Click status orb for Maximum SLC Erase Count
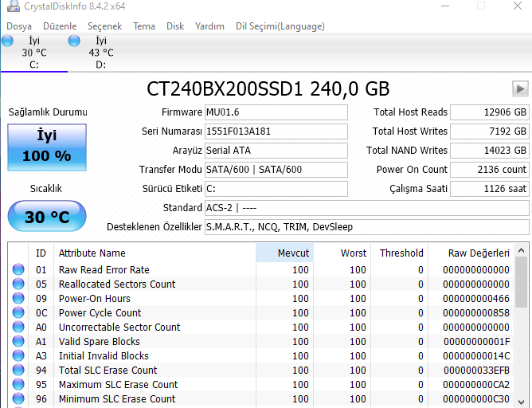 pos(18,384)
